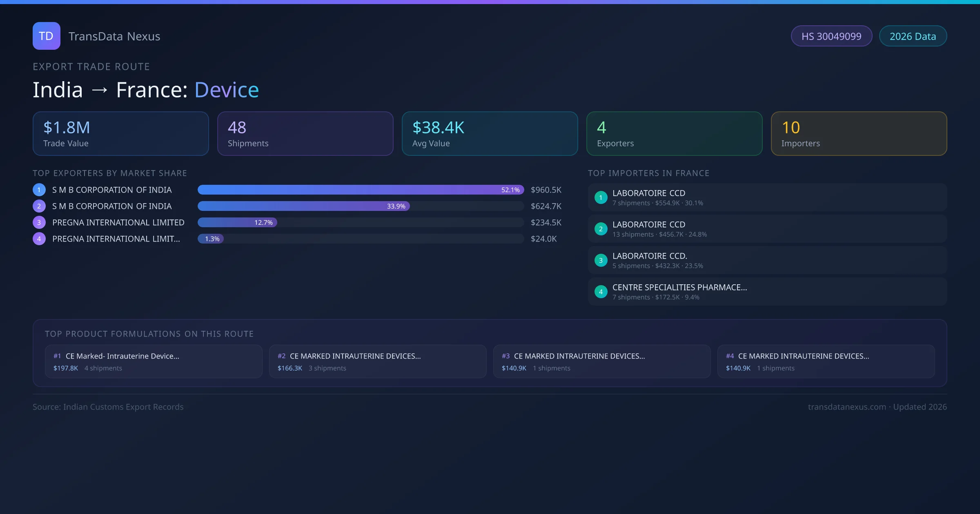980x514 pixels.
Task: Click the 2026 Data pill
Action: coord(913,36)
